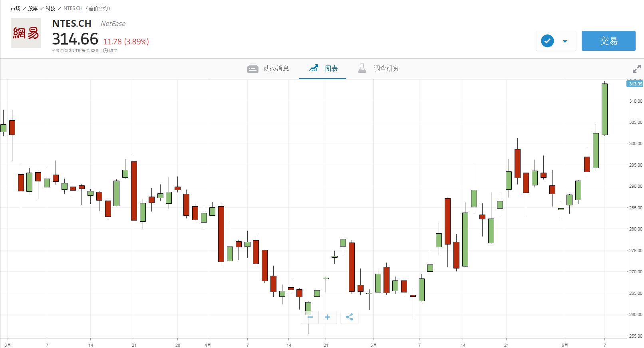Switch to the 动态消息 tab

(x=276, y=68)
